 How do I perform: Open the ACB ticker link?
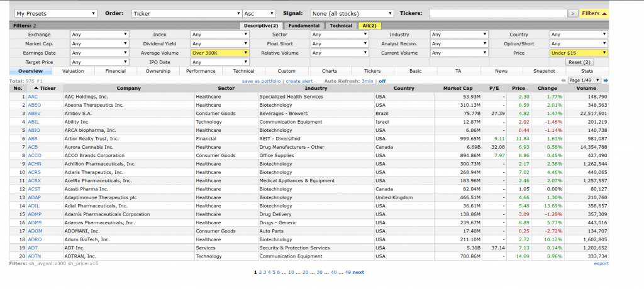pyautogui.click(x=33, y=147)
